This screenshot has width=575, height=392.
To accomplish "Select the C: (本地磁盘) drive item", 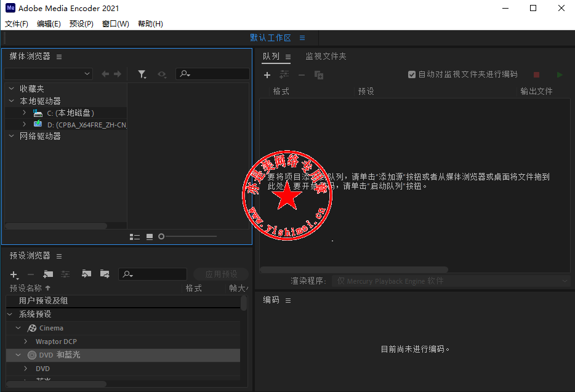I will pos(70,113).
